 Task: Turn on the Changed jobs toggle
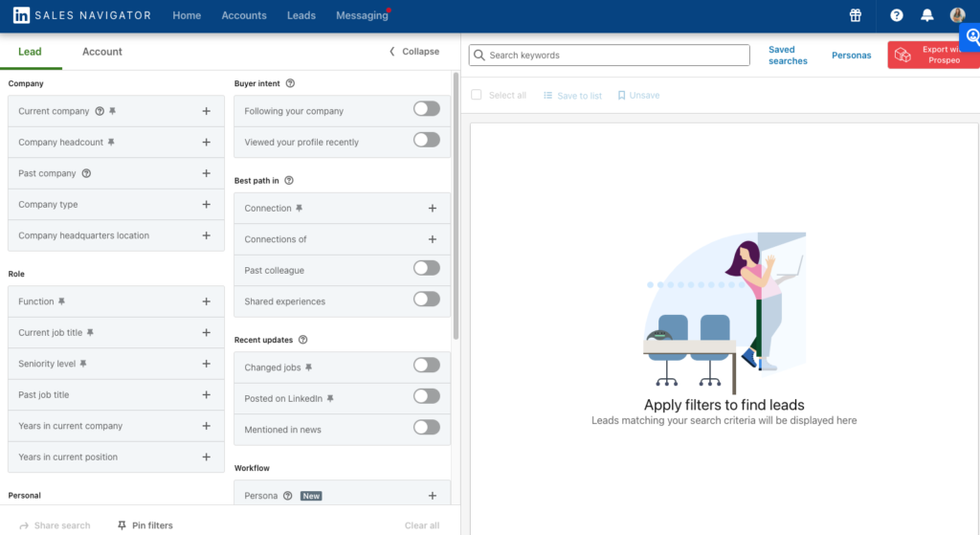[426, 366]
